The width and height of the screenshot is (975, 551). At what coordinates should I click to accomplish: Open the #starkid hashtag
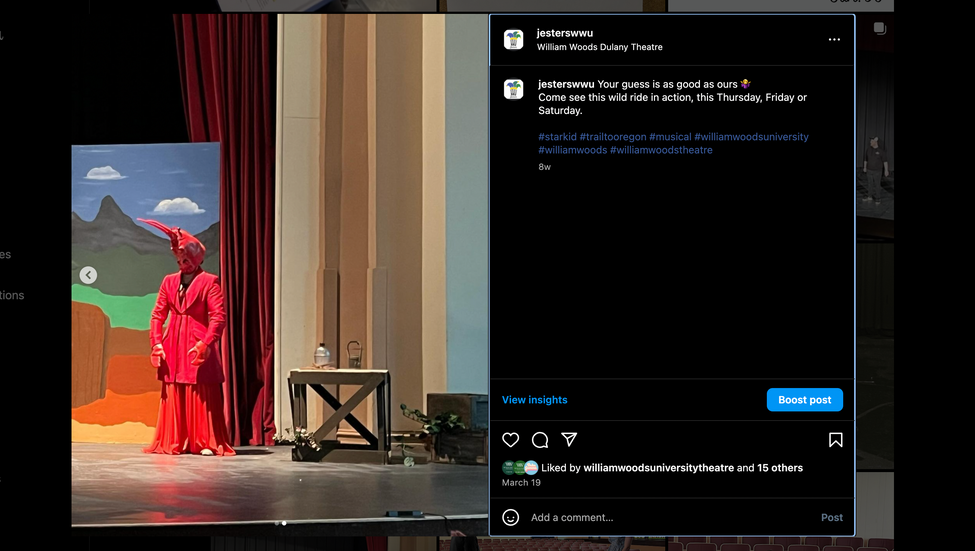click(557, 137)
